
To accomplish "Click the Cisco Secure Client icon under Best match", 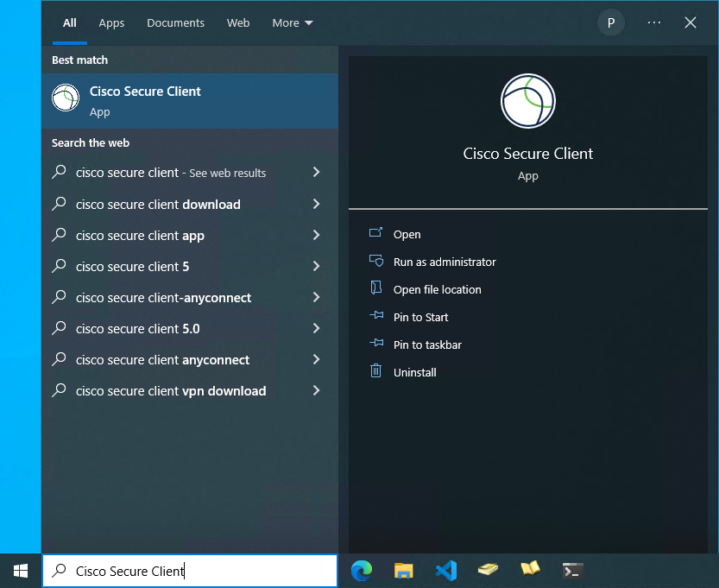I will tap(66, 98).
